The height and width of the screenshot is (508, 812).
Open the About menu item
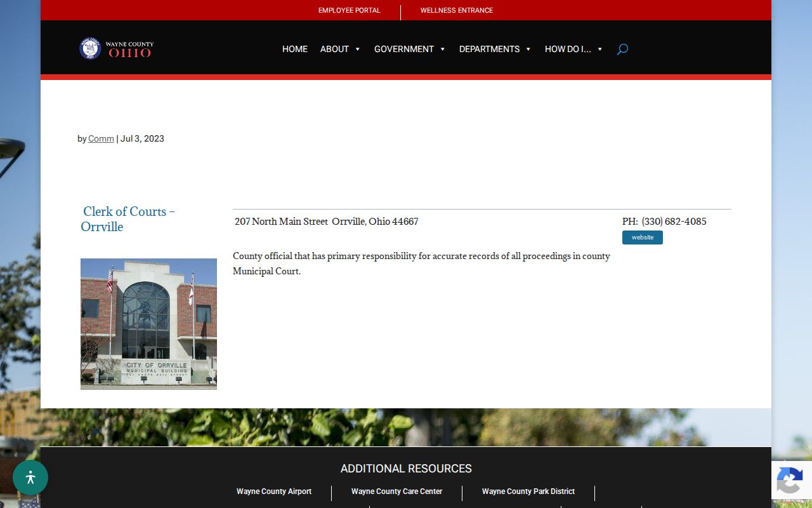[x=334, y=49]
